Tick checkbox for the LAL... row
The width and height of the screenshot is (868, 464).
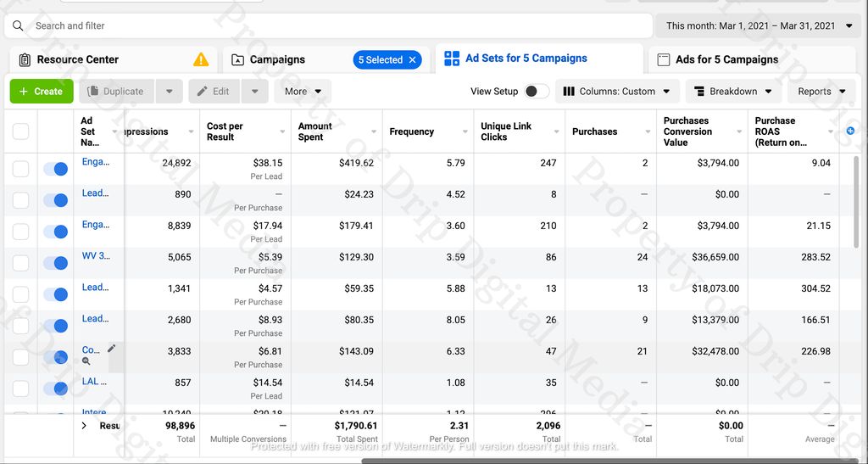point(20,389)
